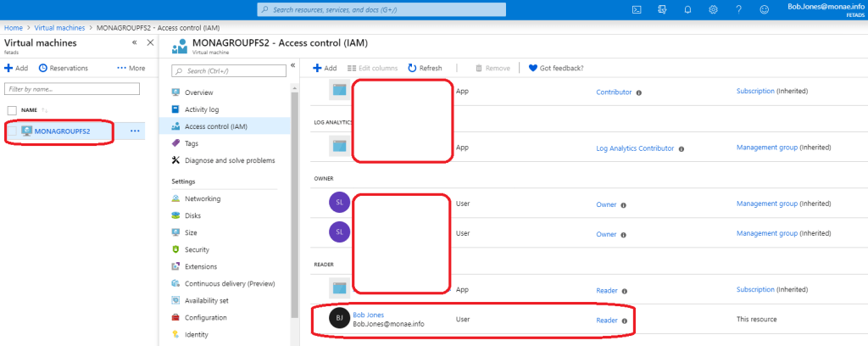Collapse the Virtual machines panel
Image resolution: width=868 pixels, height=346 pixels.
point(135,42)
